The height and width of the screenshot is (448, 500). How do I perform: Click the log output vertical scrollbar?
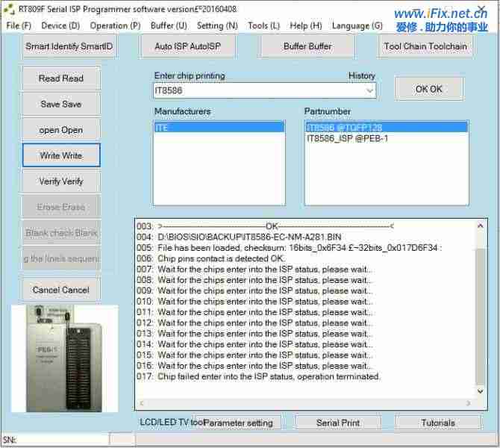tap(483, 314)
